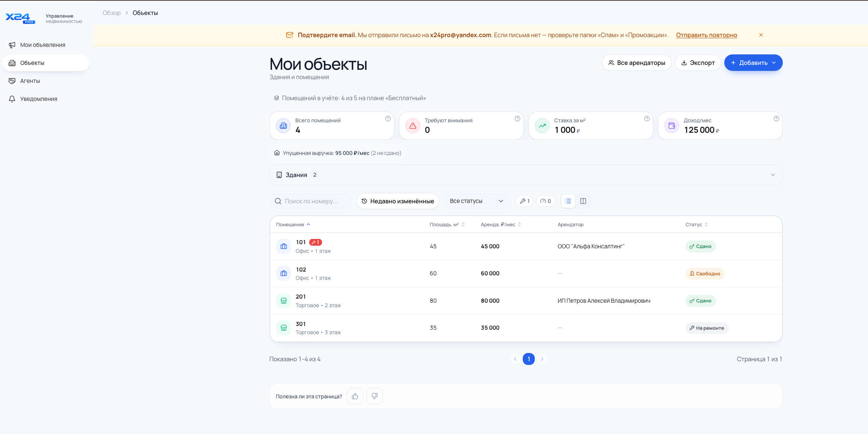
Task: Expand the Здания section
Action: [x=526, y=175]
